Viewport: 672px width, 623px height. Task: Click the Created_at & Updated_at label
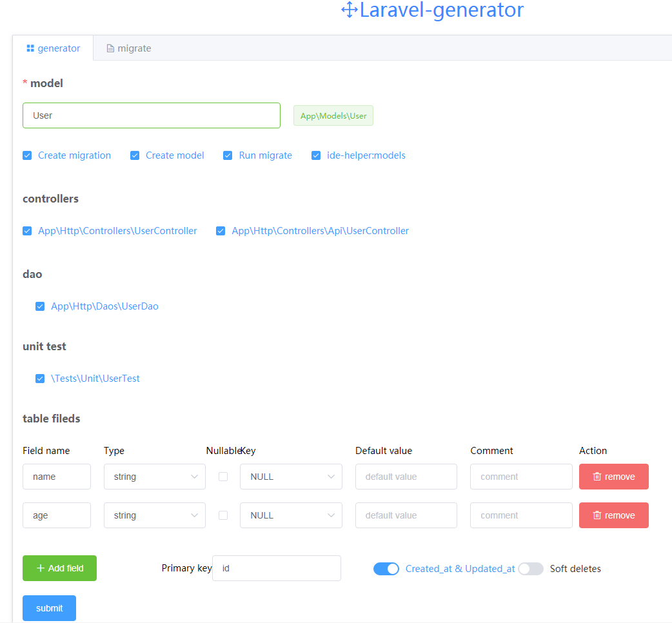point(460,569)
